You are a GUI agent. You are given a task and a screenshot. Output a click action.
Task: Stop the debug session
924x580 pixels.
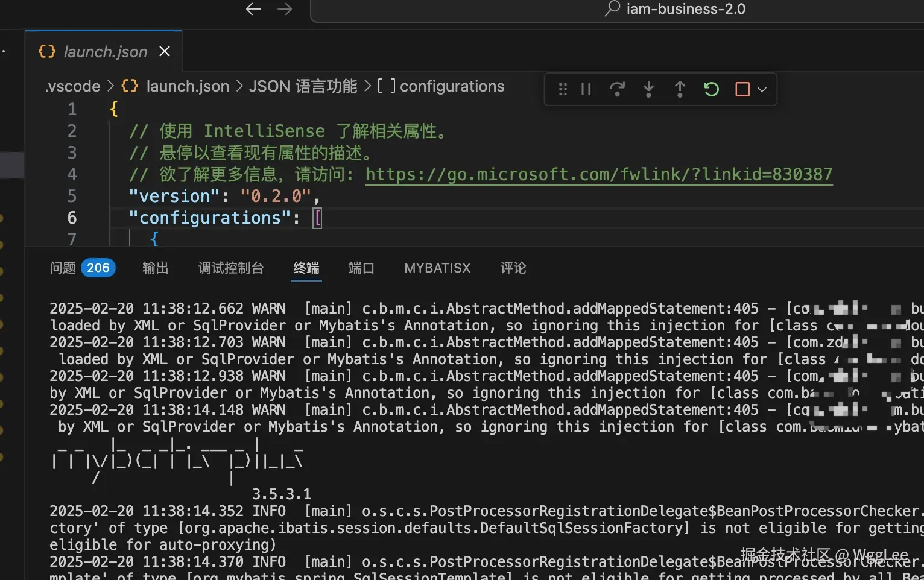pyautogui.click(x=742, y=89)
